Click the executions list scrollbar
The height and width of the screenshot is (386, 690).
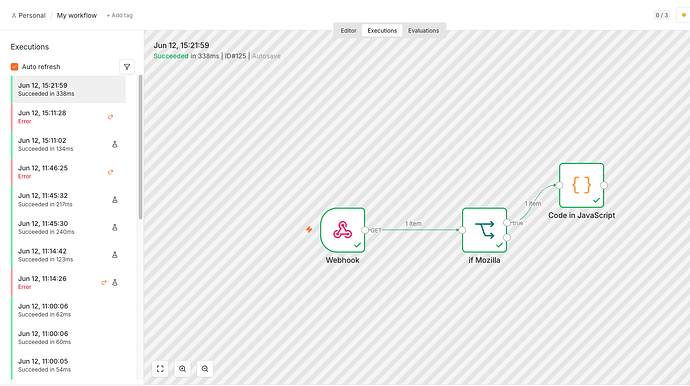click(140, 147)
